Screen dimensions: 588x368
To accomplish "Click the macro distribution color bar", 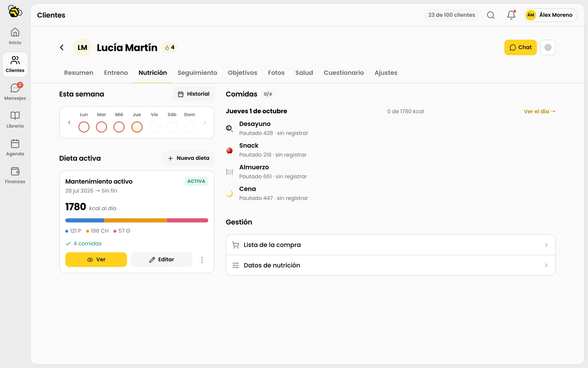I will [137, 220].
